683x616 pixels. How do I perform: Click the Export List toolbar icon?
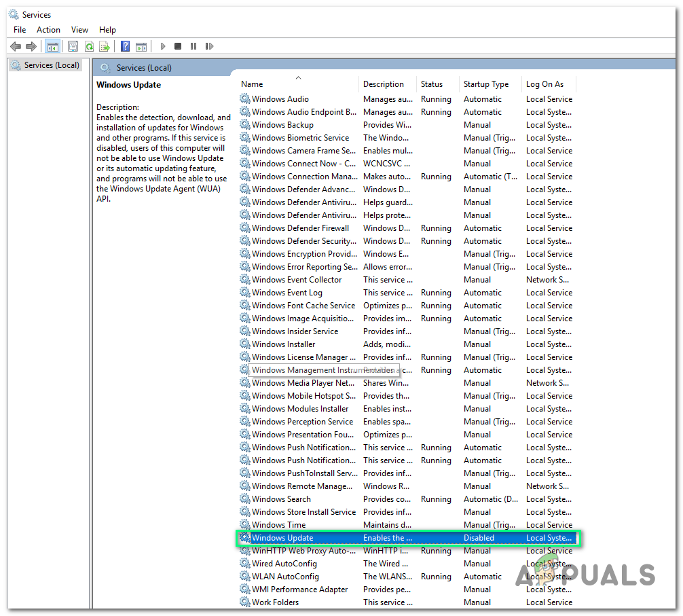[x=105, y=46]
